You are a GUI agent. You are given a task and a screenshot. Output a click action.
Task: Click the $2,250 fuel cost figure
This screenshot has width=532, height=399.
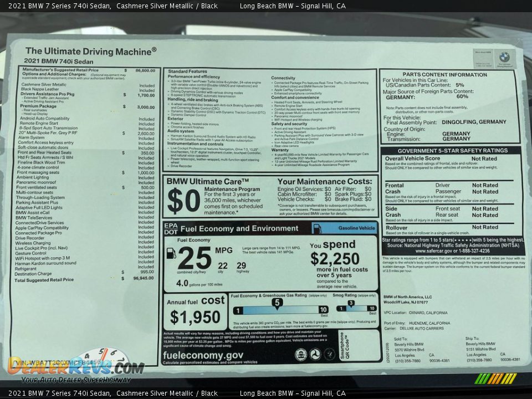[x=335, y=259]
